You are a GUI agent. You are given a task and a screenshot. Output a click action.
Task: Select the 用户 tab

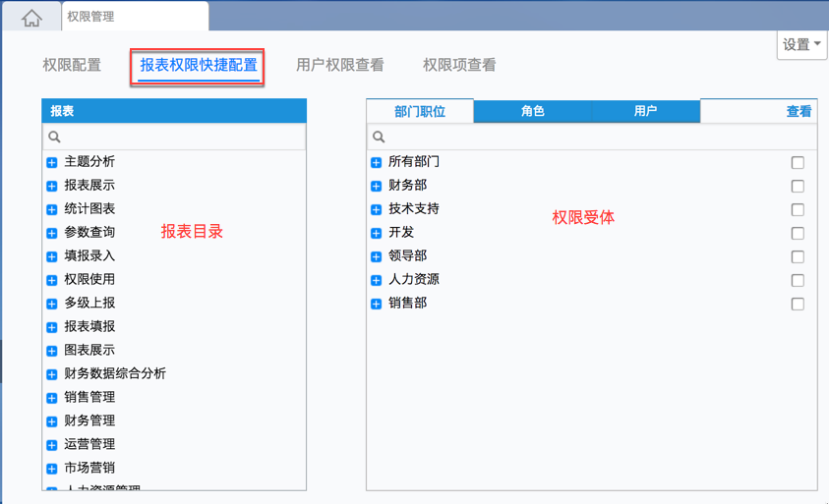[645, 111]
